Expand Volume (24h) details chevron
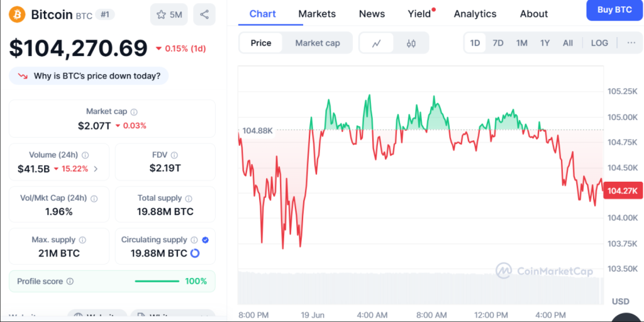This screenshot has height=322, width=644. point(96,169)
